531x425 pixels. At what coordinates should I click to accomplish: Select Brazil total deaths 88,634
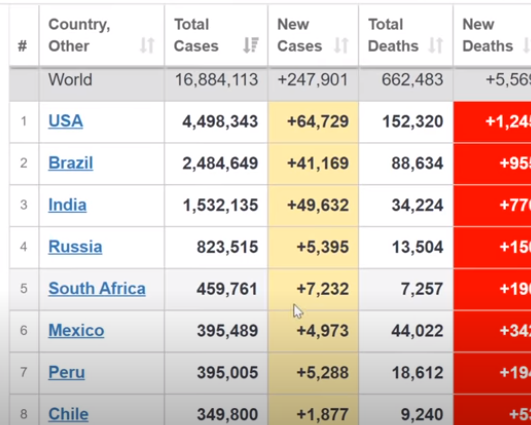coord(417,163)
